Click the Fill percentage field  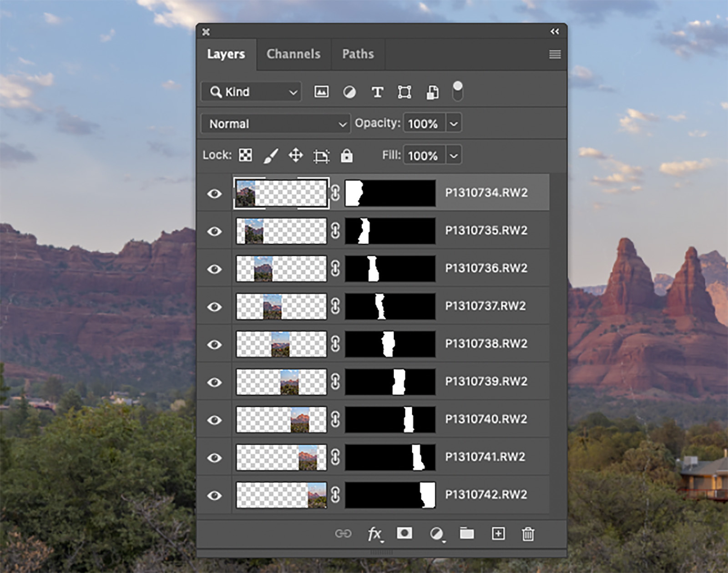click(424, 156)
